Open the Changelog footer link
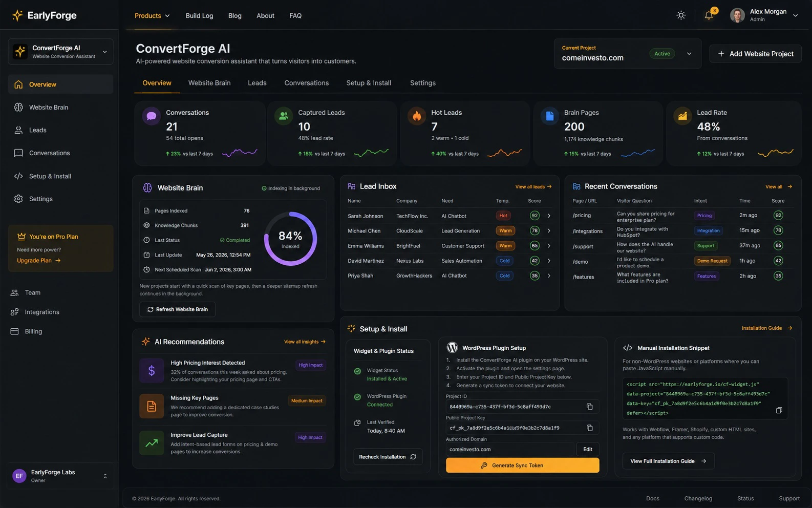The image size is (812, 508). (x=698, y=499)
